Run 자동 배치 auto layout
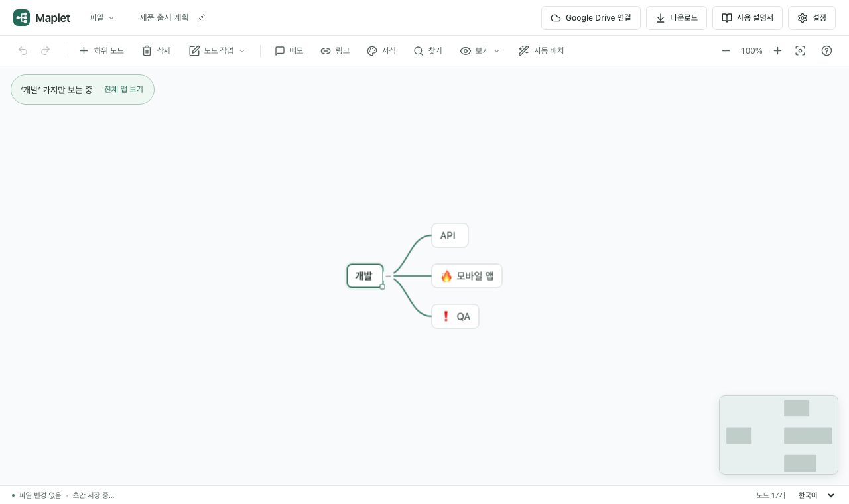849x504 pixels. pos(541,51)
